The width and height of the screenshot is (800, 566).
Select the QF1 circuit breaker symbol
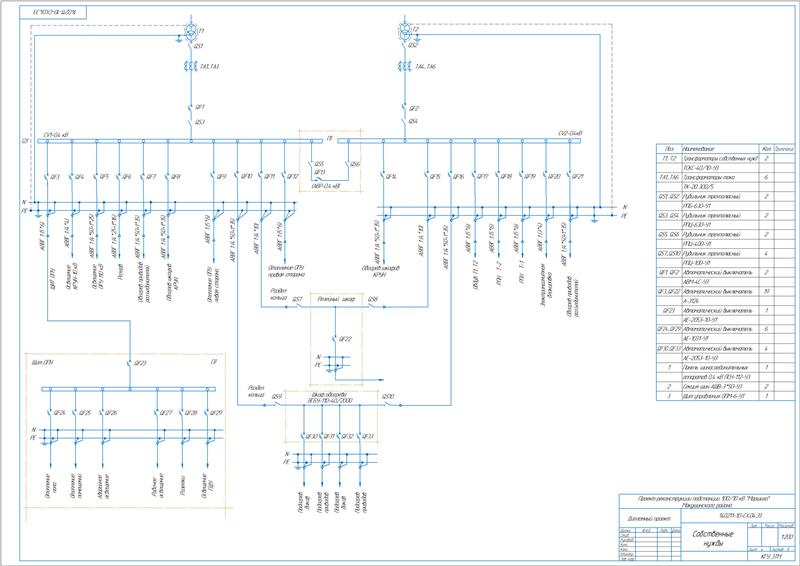[190, 108]
